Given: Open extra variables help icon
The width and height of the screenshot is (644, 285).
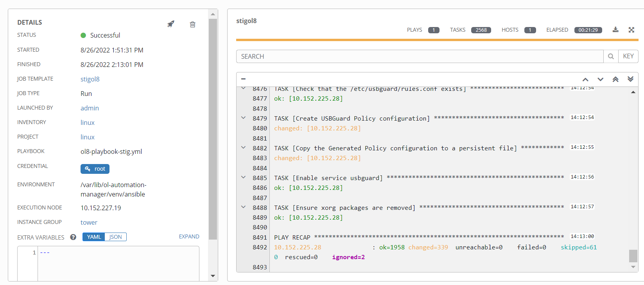Looking at the screenshot, I should click(x=73, y=237).
